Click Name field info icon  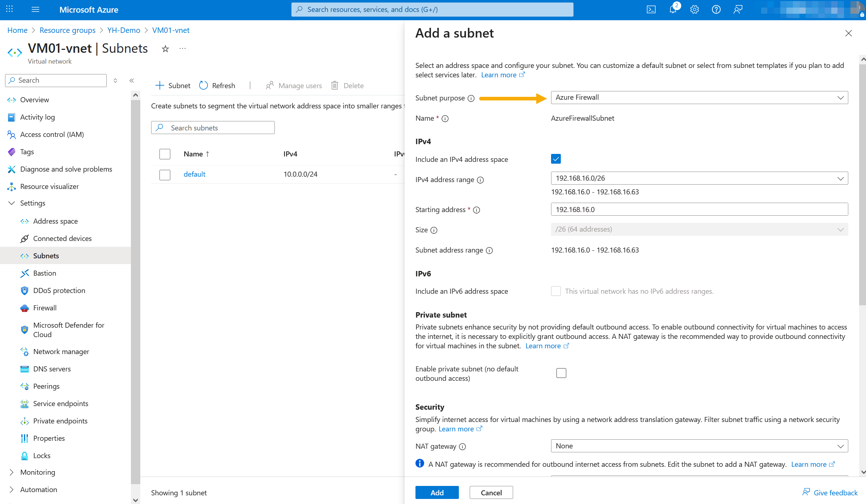pos(445,119)
